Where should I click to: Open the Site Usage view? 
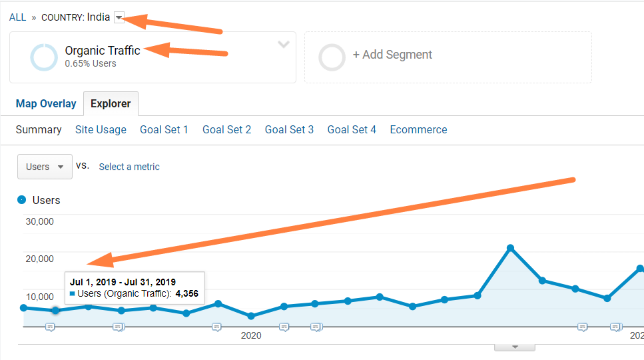coord(101,129)
